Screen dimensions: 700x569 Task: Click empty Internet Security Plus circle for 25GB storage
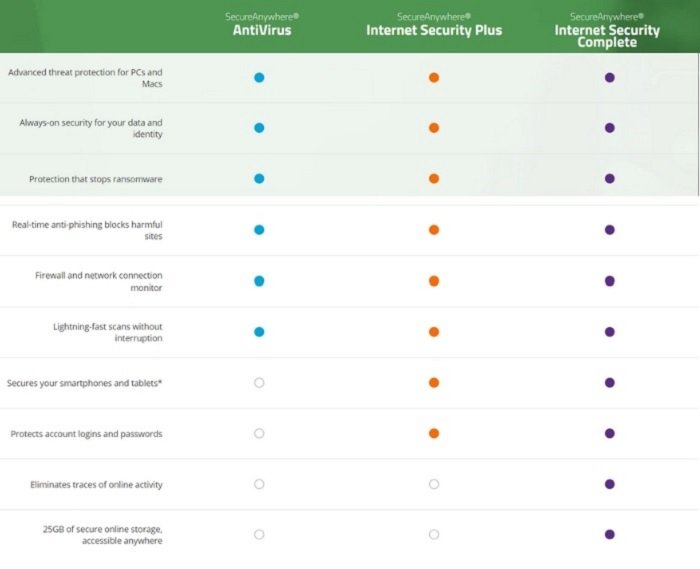(x=434, y=535)
